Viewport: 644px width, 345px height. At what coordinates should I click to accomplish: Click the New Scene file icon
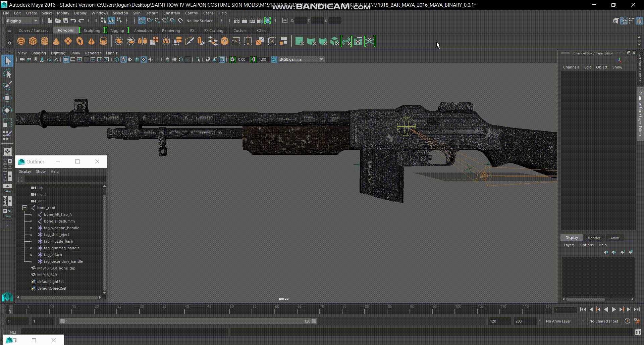tap(50, 21)
